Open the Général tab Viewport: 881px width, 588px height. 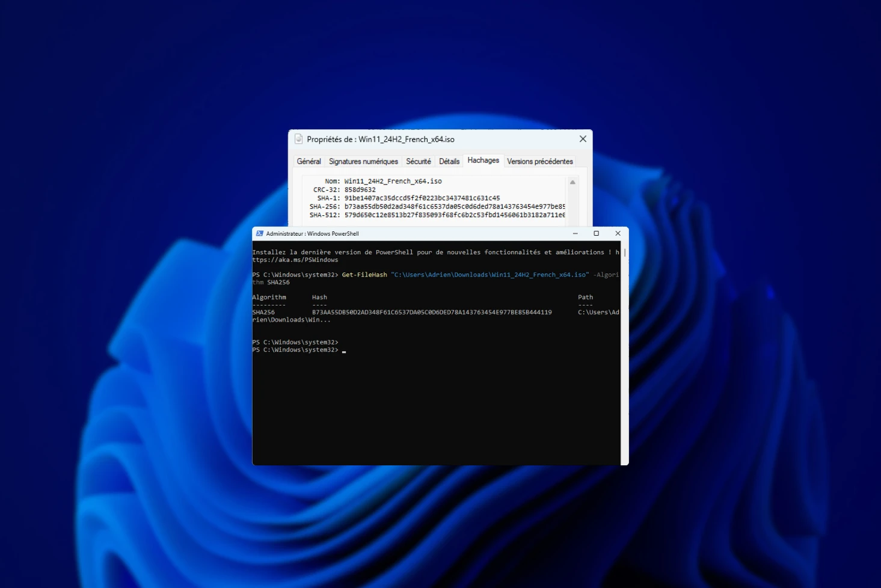coord(309,161)
